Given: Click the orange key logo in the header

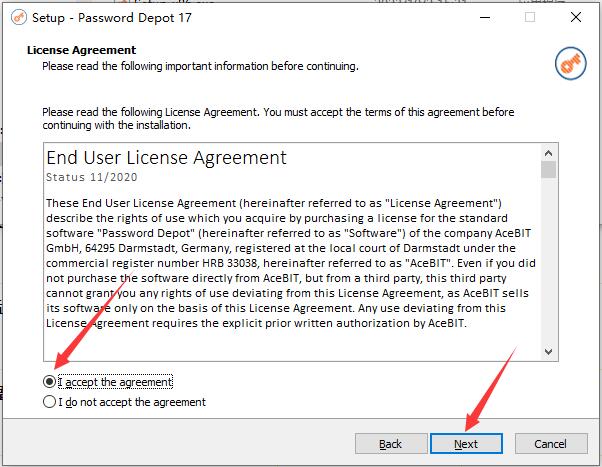Looking at the screenshot, I should [570, 63].
